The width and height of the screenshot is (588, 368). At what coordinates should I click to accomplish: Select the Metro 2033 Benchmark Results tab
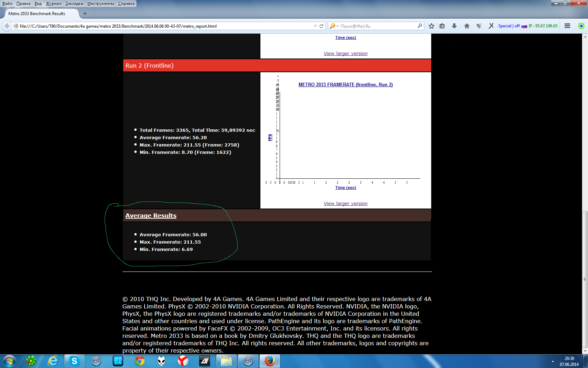pyautogui.click(x=41, y=14)
